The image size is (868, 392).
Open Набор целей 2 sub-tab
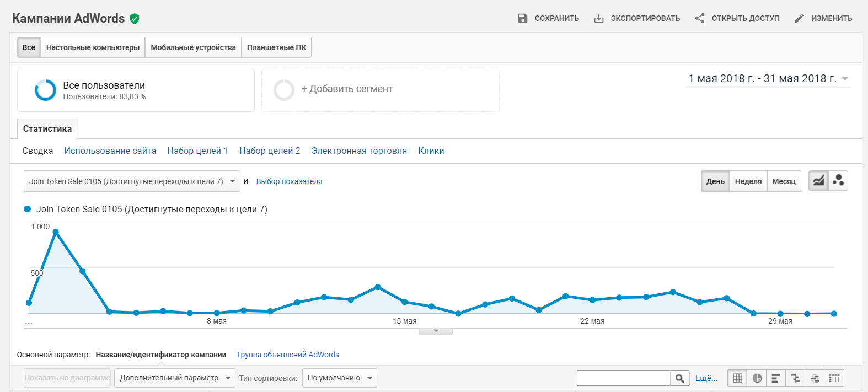click(270, 151)
